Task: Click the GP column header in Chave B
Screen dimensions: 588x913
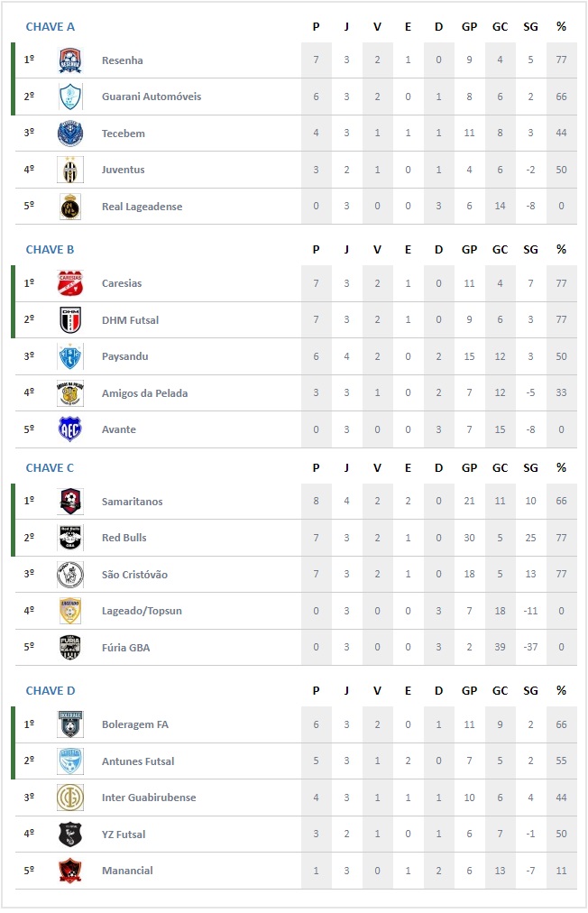Action: pyautogui.click(x=469, y=249)
